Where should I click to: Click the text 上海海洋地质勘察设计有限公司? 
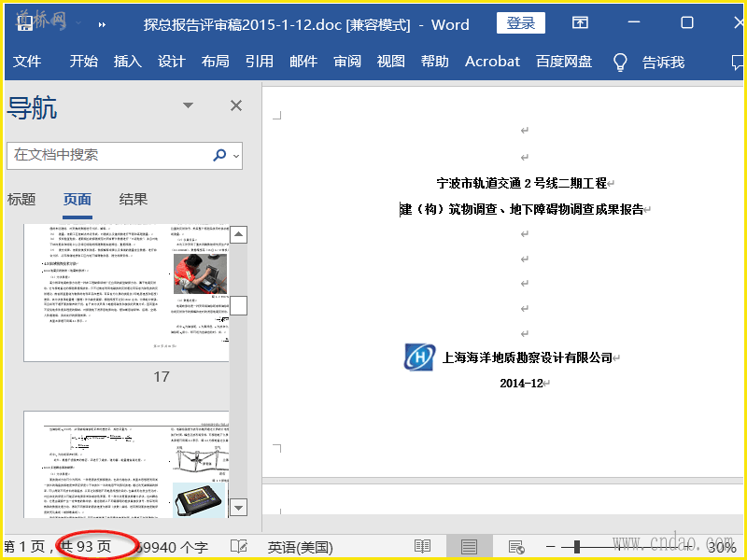click(x=528, y=357)
